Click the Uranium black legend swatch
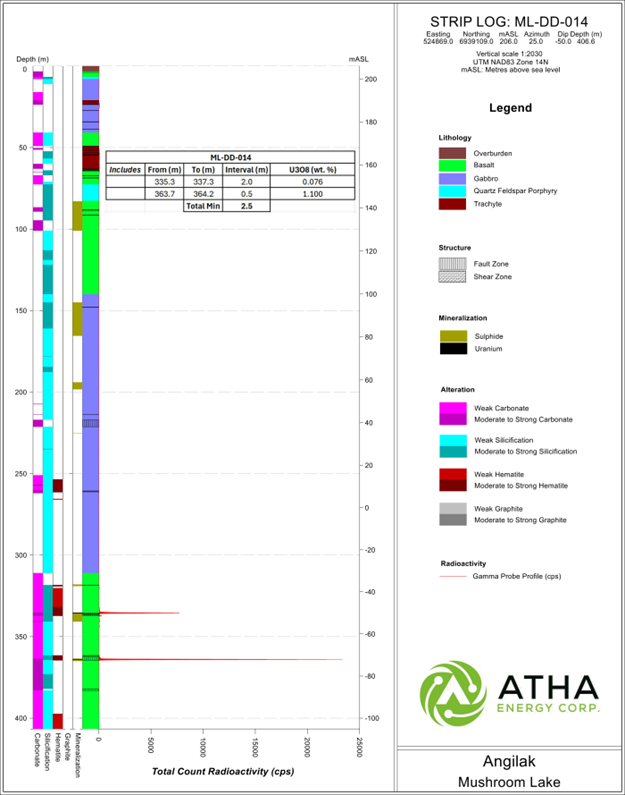Viewport: 625px width, 795px height. [x=452, y=348]
